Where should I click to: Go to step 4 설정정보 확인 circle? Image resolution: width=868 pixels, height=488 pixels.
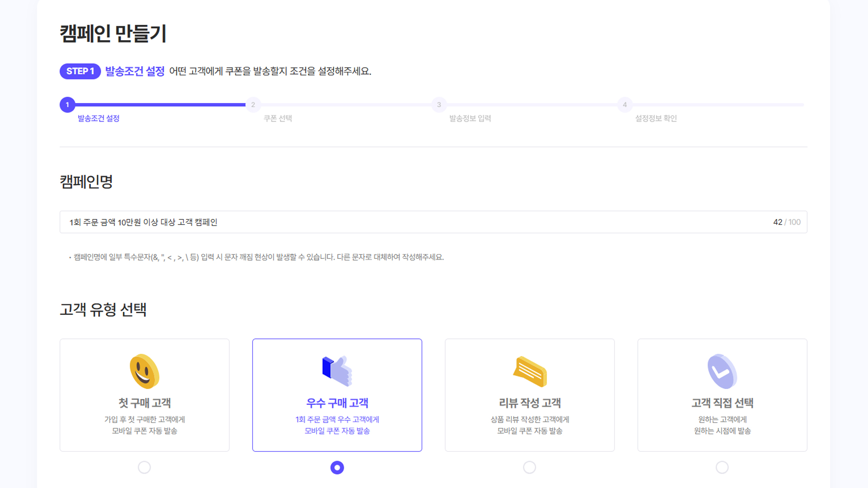625,105
